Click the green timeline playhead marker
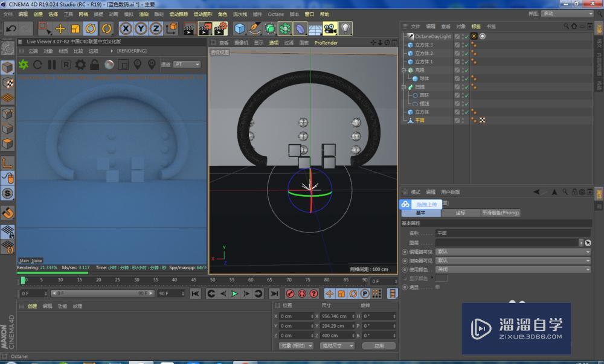The width and height of the screenshot is (604, 364). pos(23,281)
